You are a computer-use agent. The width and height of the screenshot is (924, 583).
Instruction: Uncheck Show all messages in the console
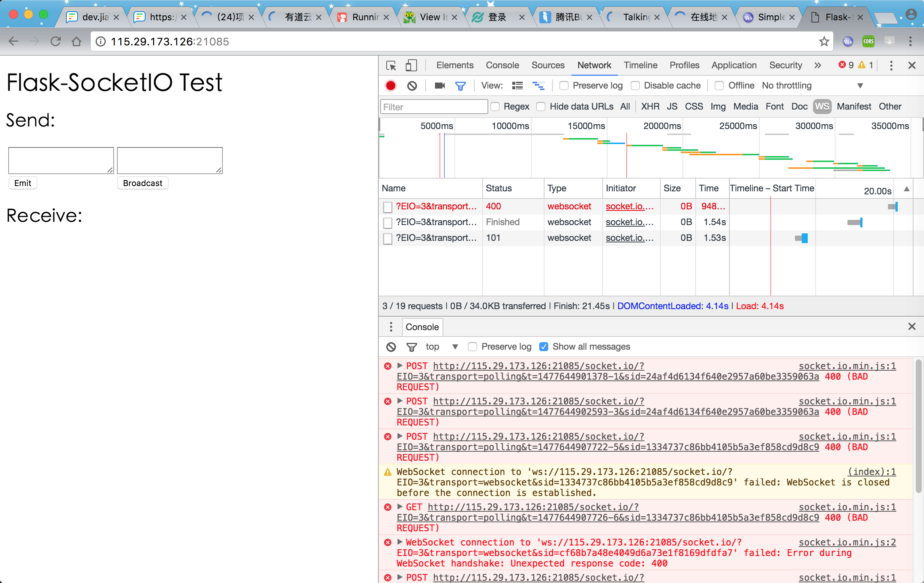click(544, 347)
